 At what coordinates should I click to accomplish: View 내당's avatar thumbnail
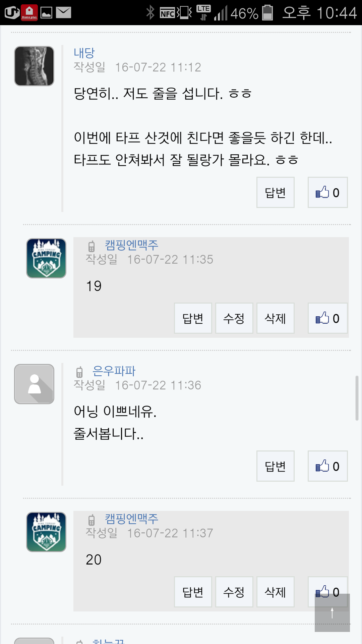[34, 66]
